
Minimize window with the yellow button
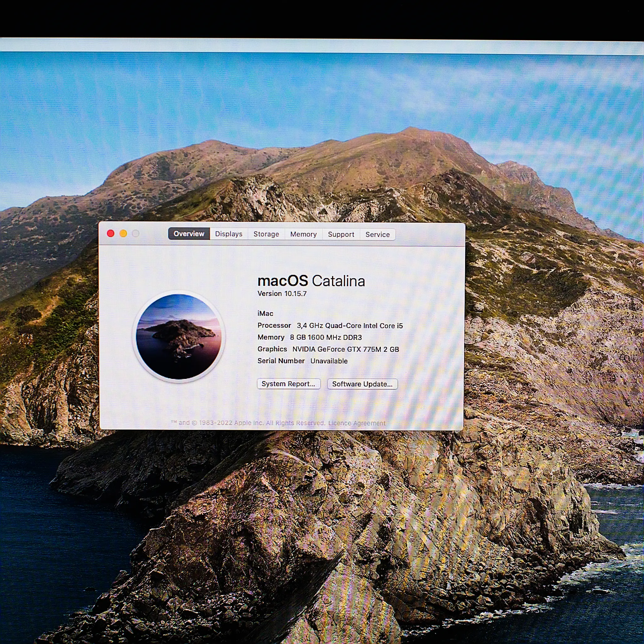[123, 233]
